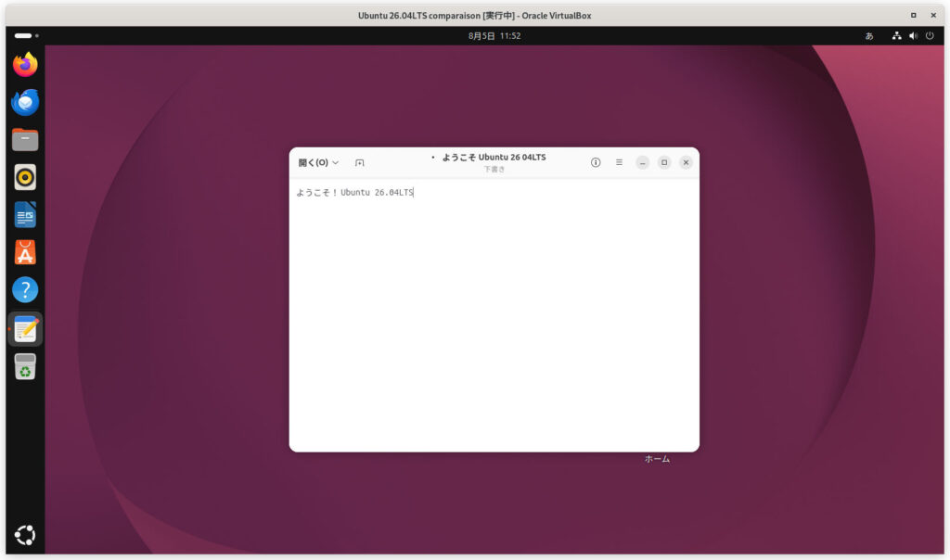This screenshot has width=950, height=560.
Task: Select the ホーム desktop folder label
Action: point(657,459)
